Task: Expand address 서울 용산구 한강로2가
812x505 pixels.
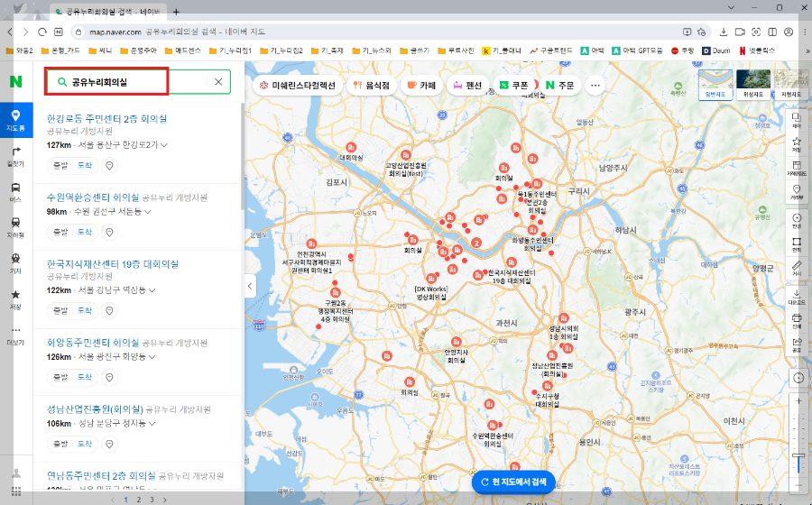Action: [x=122, y=145]
